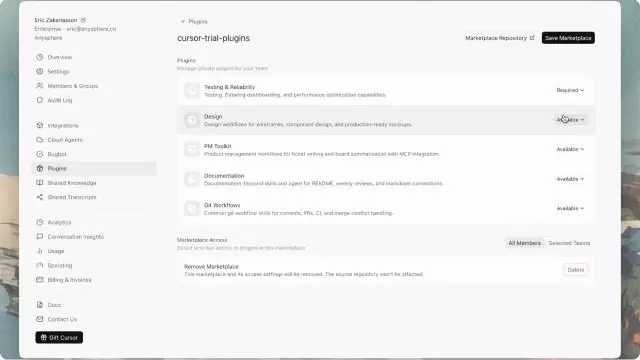Select the Spending gauge icon
The width and height of the screenshot is (640, 360).
click(x=40, y=265)
